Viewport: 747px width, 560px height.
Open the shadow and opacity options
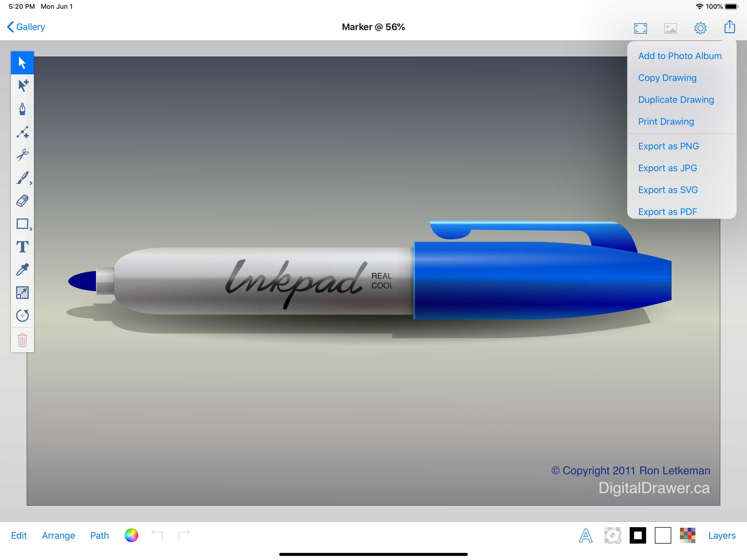coord(612,536)
